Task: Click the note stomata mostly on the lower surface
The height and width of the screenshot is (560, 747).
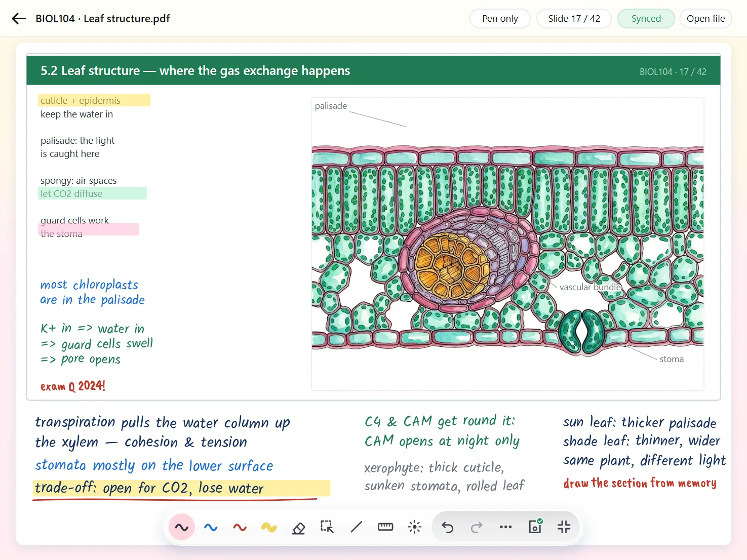Action: coord(154,465)
